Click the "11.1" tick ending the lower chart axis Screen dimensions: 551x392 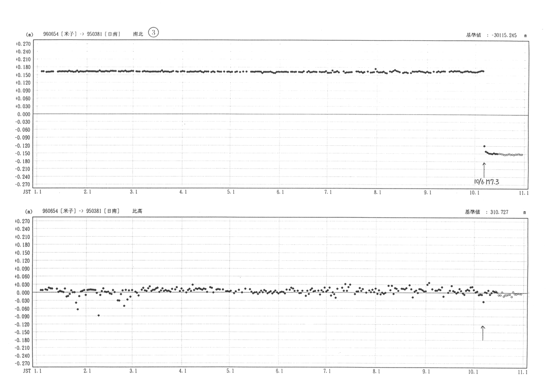point(522,372)
